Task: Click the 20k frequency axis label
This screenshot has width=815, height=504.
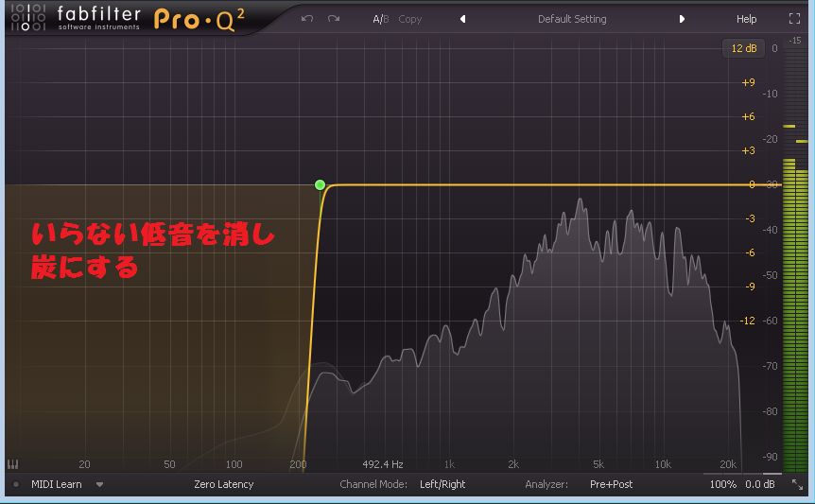Action: pyautogui.click(x=728, y=464)
